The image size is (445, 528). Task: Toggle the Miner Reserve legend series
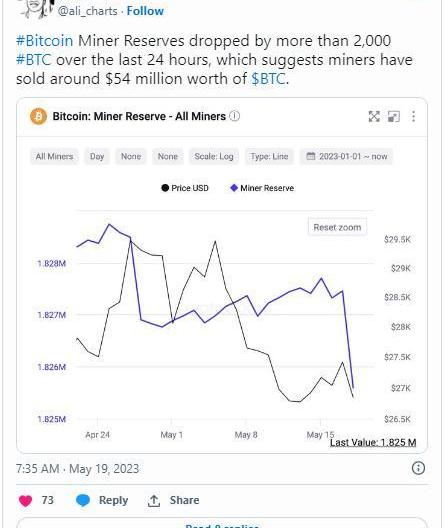pos(262,188)
